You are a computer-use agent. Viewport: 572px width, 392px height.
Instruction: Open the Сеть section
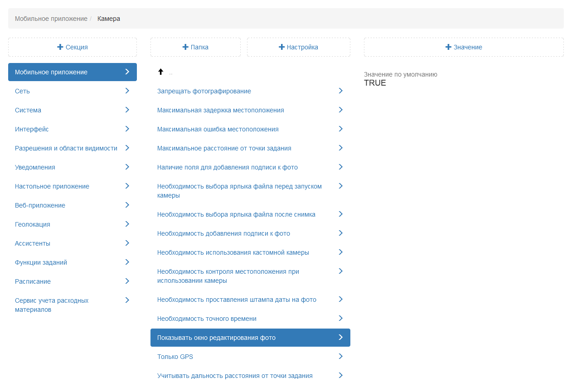click(73, 91)
